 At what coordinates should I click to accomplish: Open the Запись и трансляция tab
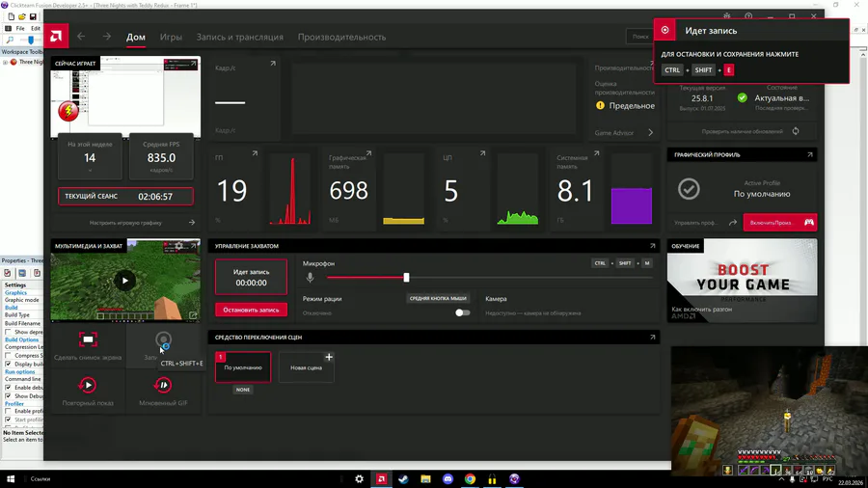pyautogui.click(x=240, y=37)
